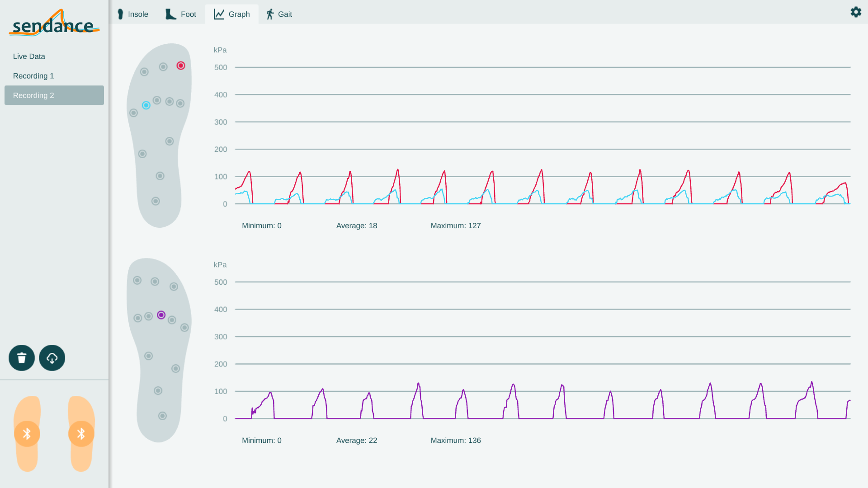Click the kPa label of bottom graph
868x488 pixels.
click(220, 265)
